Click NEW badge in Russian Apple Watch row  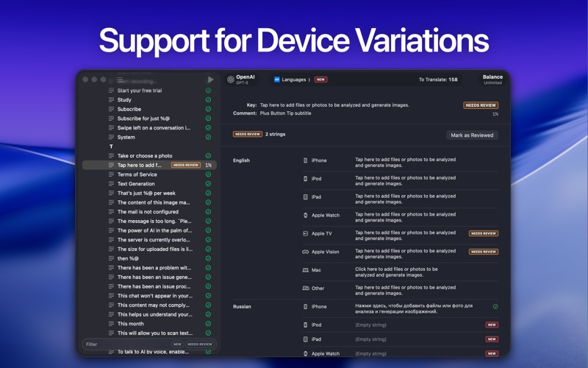point(492,354)
